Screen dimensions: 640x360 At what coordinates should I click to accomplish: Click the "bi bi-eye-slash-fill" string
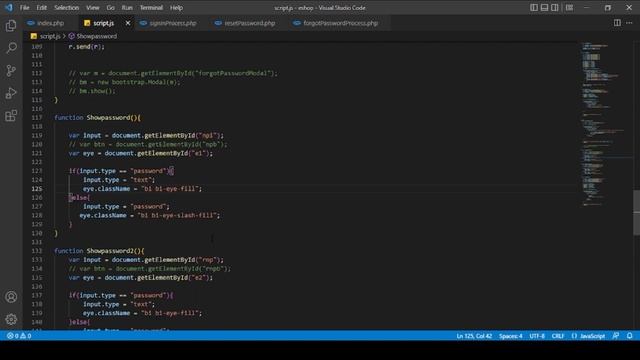(177, 215)
